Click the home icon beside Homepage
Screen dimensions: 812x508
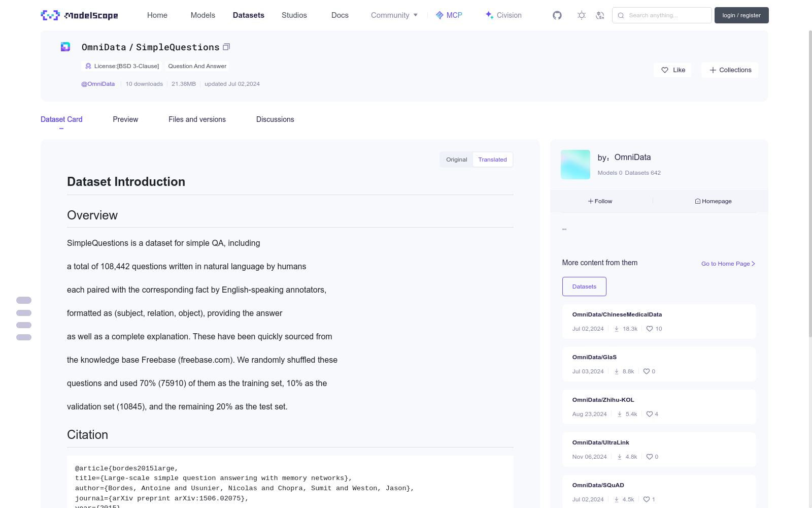(x=698, y=201)
